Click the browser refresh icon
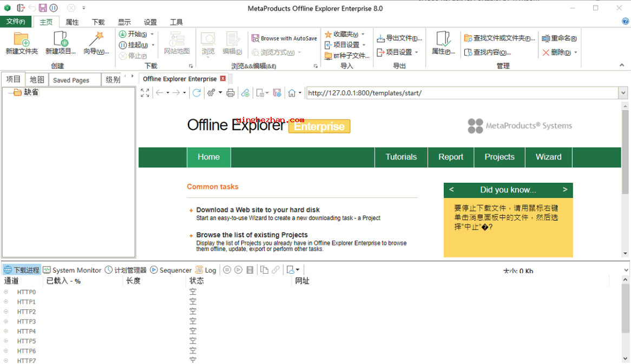Image resolution: width=631 pixels, height=364 pixels. 196,93
